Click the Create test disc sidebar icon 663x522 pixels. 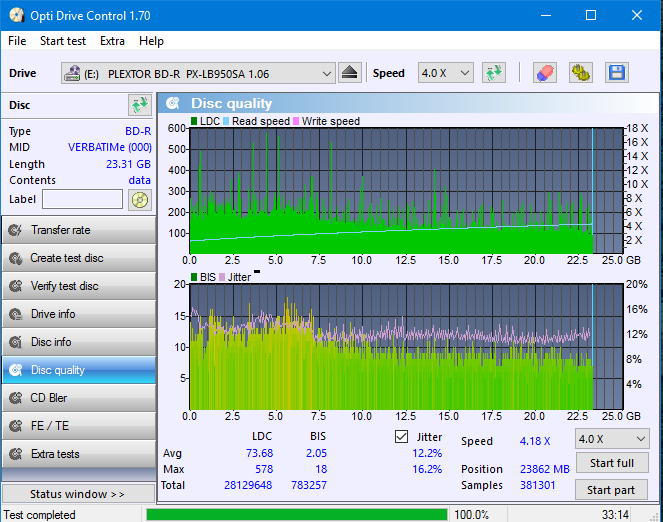pos(16,258)
